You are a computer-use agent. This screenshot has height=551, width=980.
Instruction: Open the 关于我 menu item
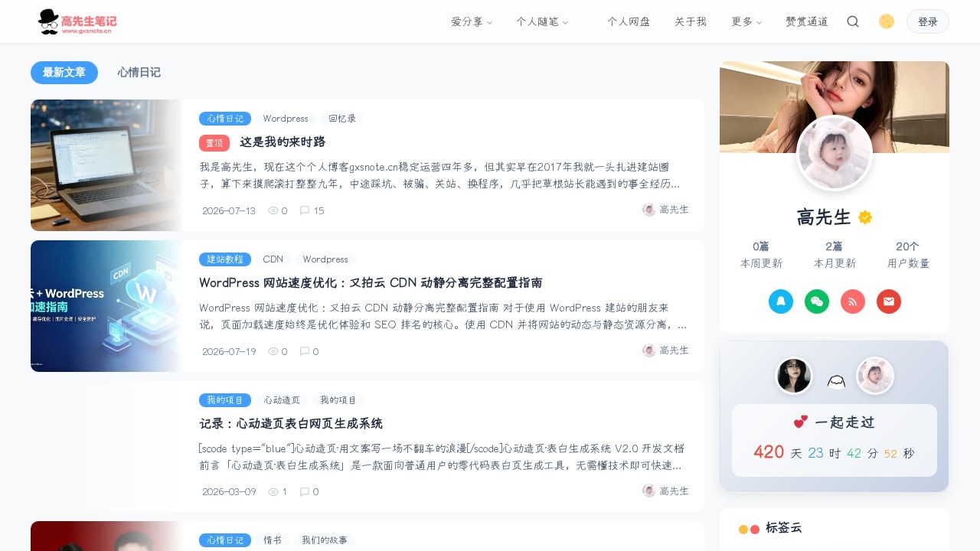[x=691, y=21]
